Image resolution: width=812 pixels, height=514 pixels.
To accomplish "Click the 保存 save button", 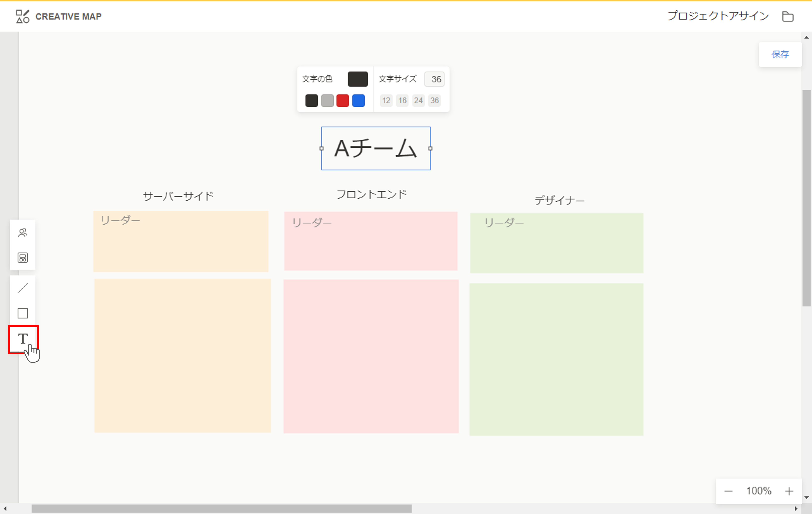I will 780,54.
